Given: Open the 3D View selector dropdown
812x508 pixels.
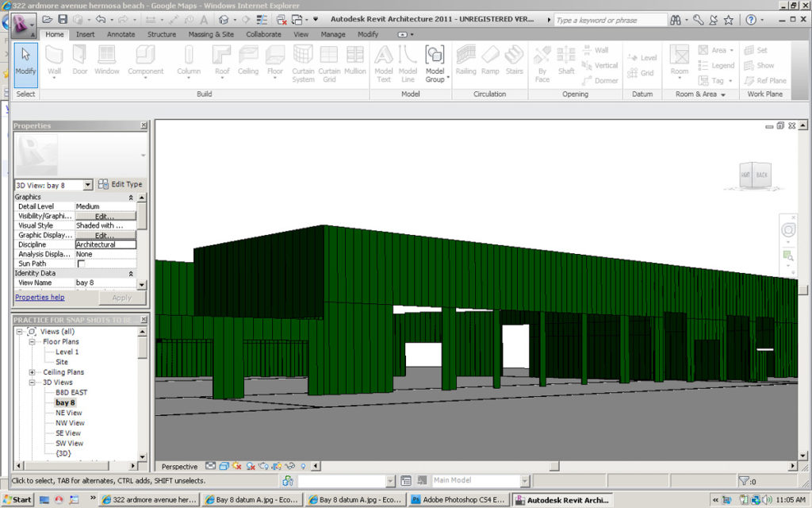Looking at the screenshot, I should pos(90,183).
